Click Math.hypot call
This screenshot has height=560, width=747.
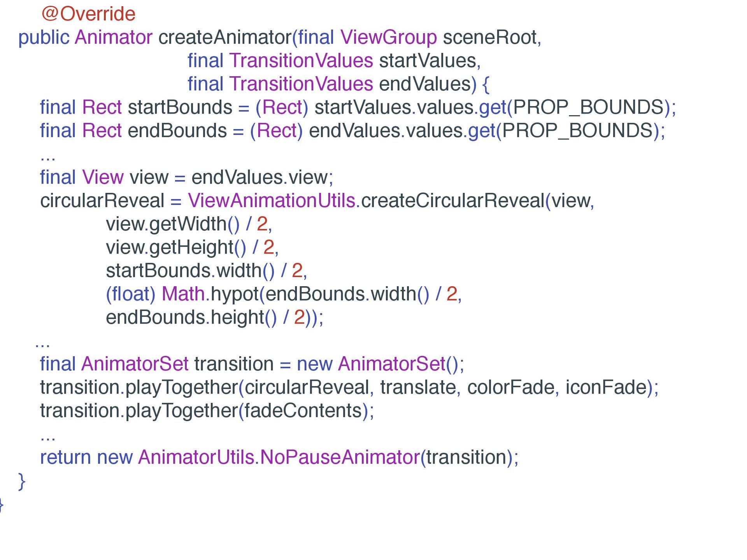(210, 294)
